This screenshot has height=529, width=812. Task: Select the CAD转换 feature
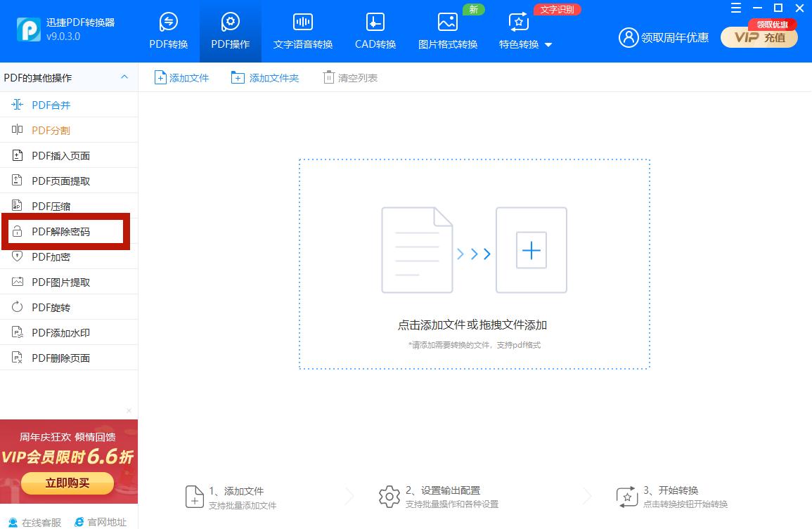pyautogui.click(x=375, y=31)
